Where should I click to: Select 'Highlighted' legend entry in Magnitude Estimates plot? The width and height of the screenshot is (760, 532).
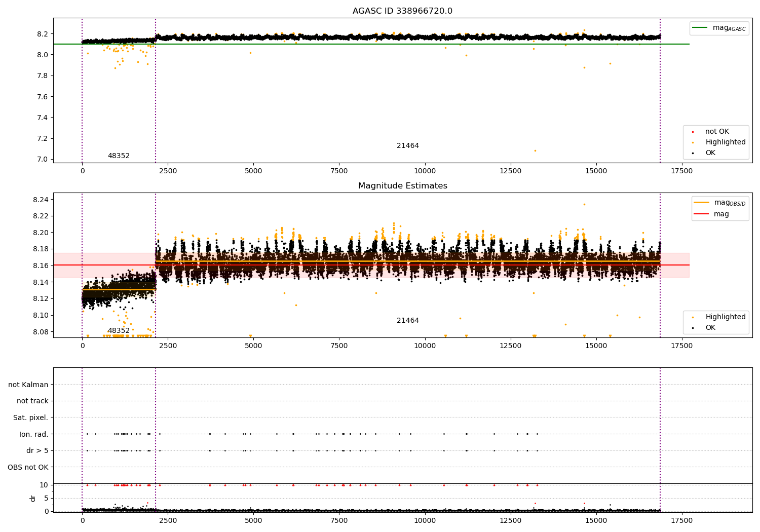pyautogui.click(x=726, y=317)
